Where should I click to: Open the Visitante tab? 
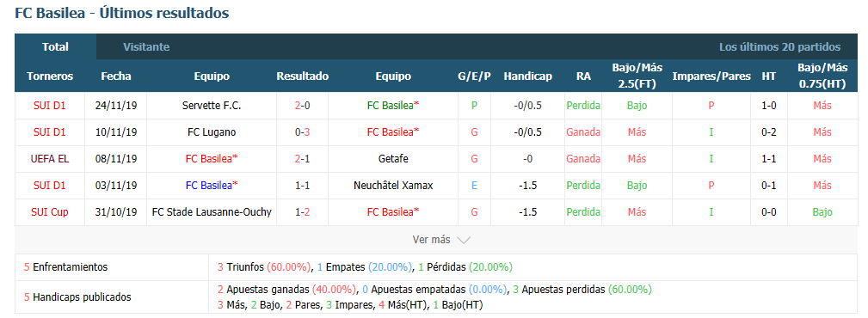146,47
